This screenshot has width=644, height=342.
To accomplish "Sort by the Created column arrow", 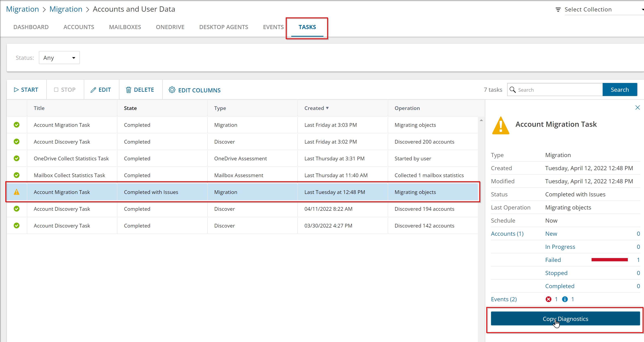I will tap(327, 108).
